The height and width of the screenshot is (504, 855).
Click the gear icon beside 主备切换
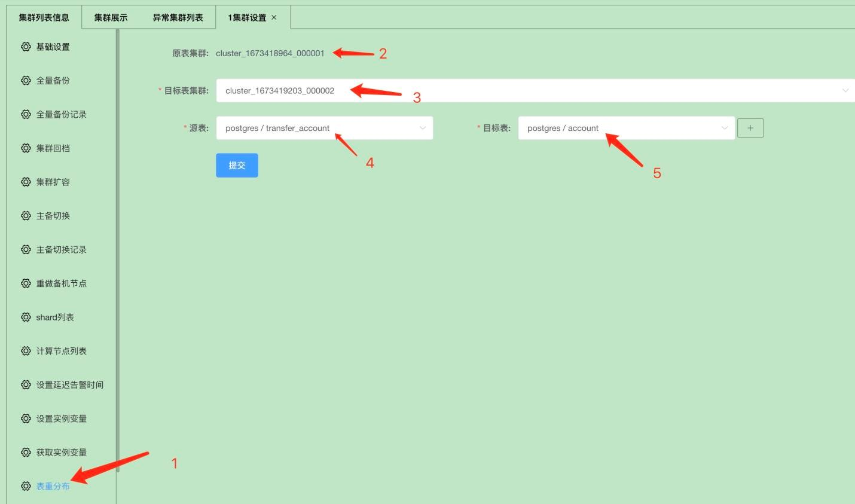(x=26, y=215)
